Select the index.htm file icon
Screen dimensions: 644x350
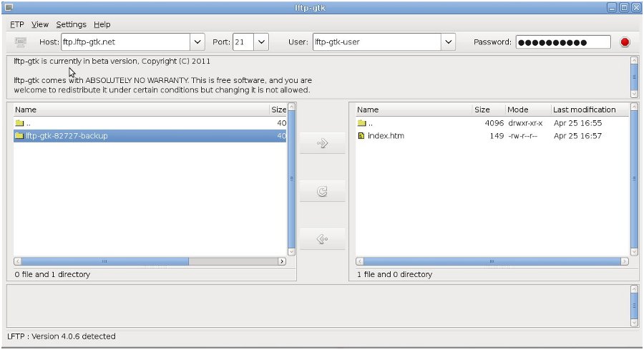(x=361, y=136)
